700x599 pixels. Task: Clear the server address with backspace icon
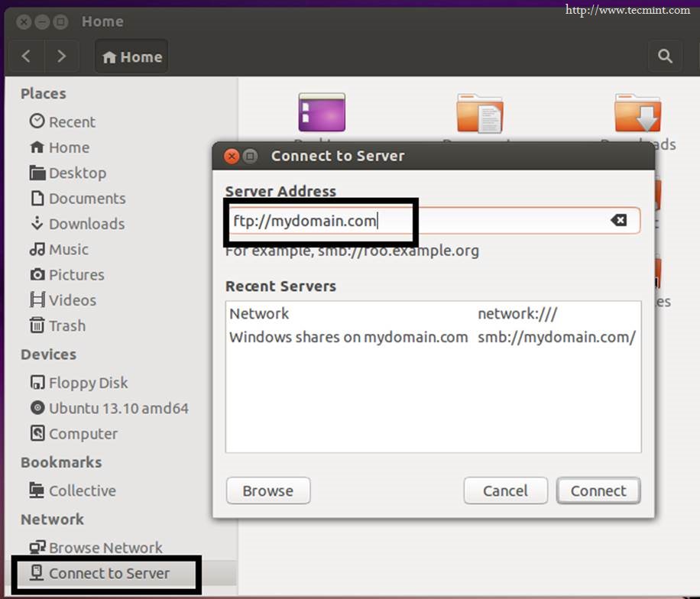coord(619,220)
